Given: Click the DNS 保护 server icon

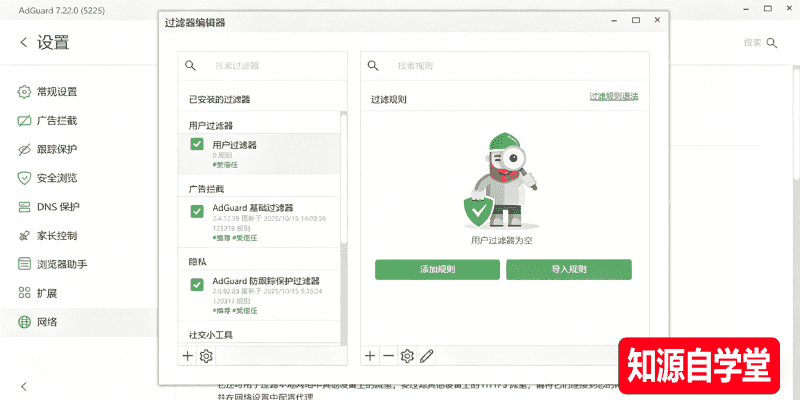Looking at the screenshot, I should point(24,207).
